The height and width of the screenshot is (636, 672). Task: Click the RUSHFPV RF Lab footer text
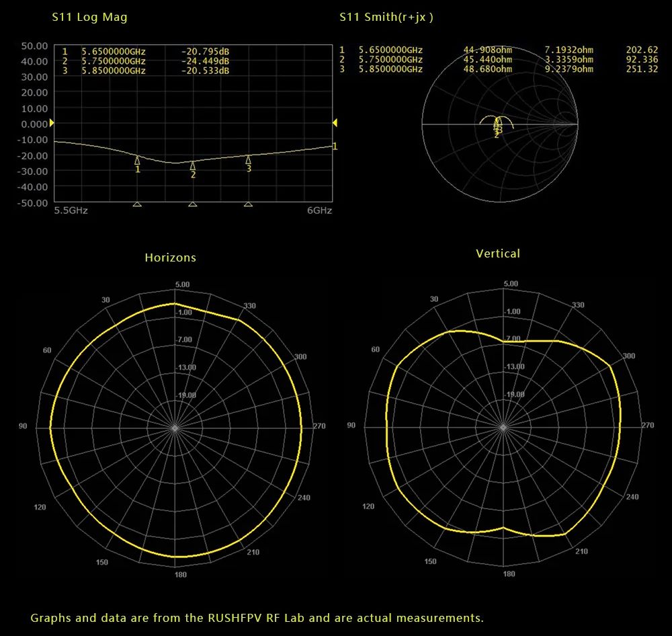pos(257,617)
